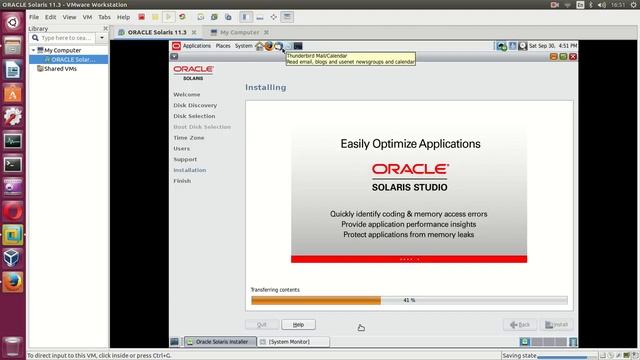Image resolution: width=640 pixels, height=360 pixels.
Task: Open Opera browser from the launcher
Action: tap(13, 211)
